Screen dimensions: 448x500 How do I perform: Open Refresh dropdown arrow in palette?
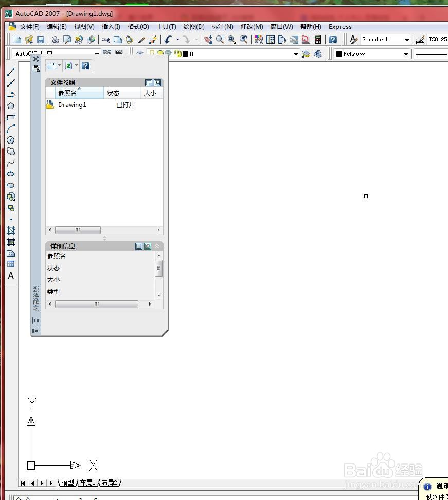[x=77, y=66]
